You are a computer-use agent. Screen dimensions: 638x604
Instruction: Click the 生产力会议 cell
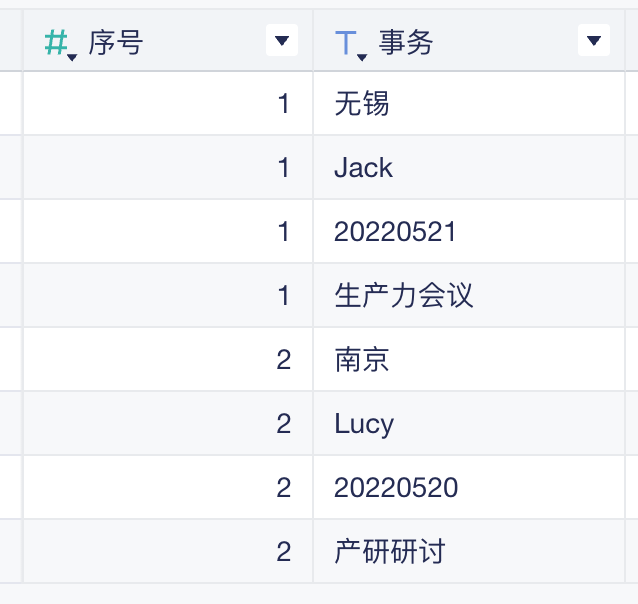coord(474,295)
